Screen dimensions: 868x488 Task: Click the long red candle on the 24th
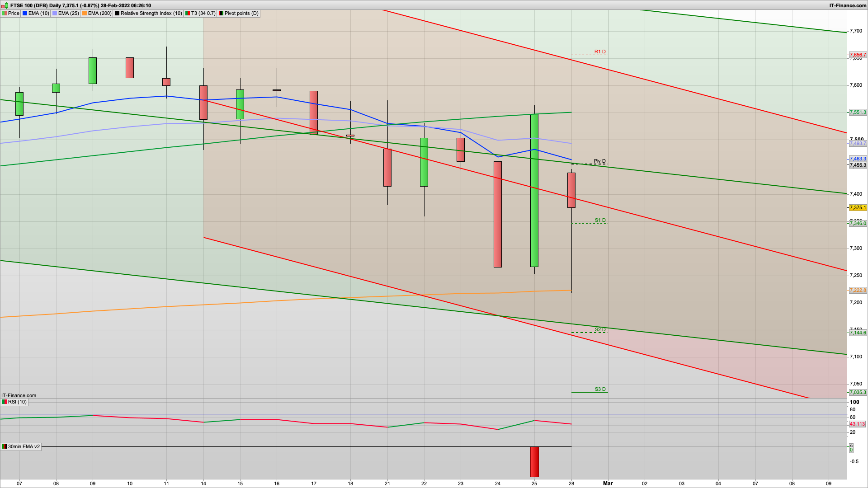498,214
